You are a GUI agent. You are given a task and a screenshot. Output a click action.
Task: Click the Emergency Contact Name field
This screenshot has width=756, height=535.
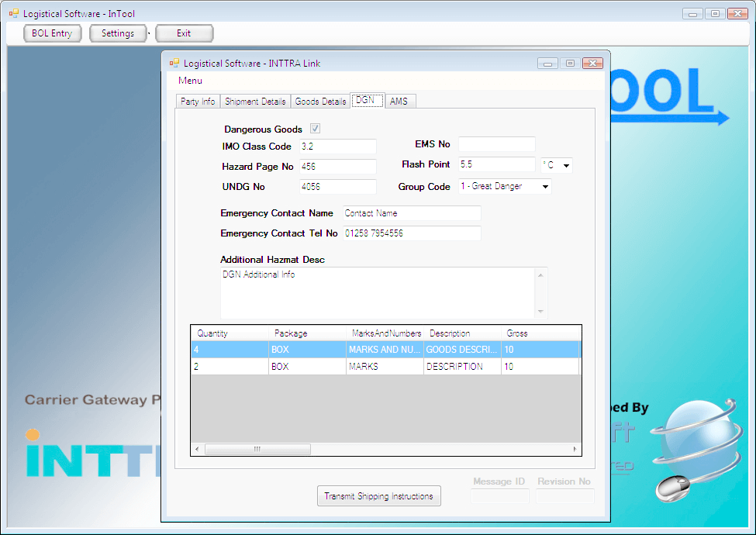(x=412, y=213)
